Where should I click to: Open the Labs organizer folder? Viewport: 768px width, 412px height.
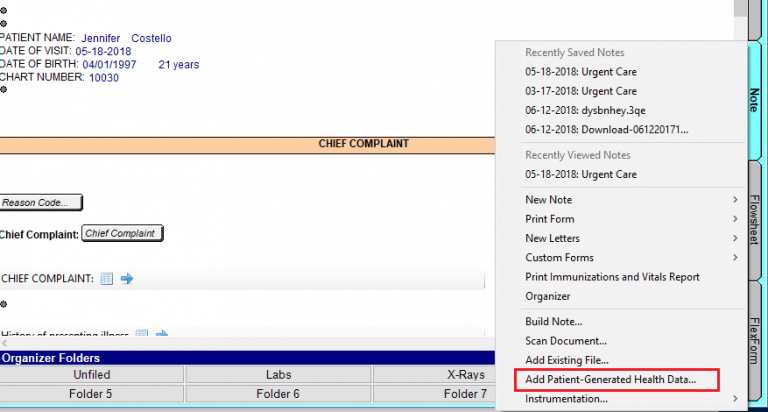pos(278,375)
